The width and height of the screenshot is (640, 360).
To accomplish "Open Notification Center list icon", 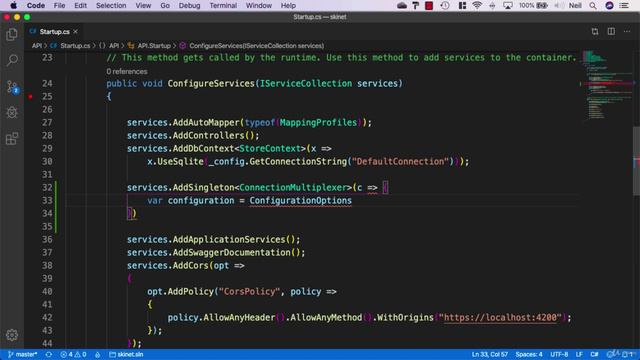I will point(624,5).
